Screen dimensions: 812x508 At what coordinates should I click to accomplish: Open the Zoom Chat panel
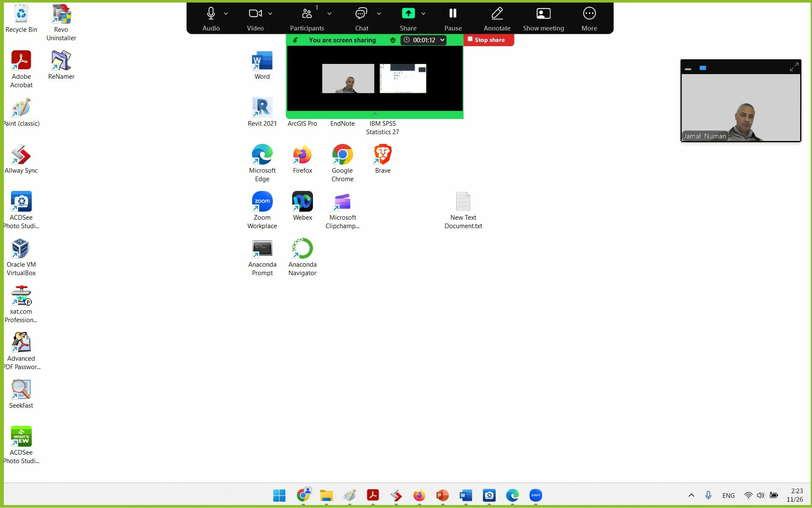(361, 14)
